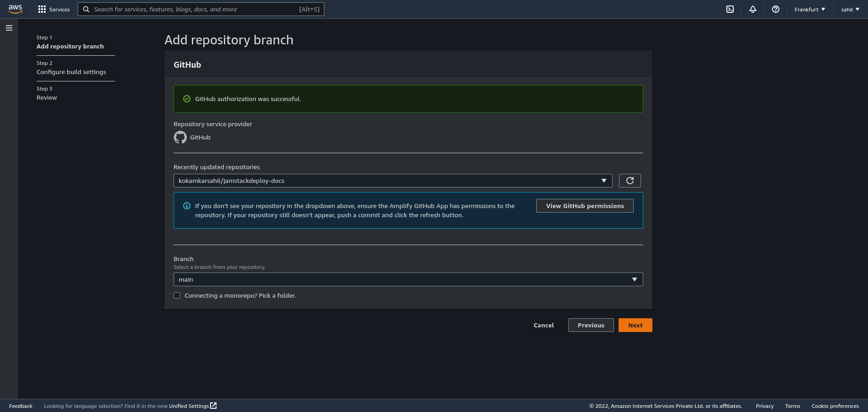Go to Step 2 Configure build settings
This screenshot has width=868, height=412.
pos(71,72)
